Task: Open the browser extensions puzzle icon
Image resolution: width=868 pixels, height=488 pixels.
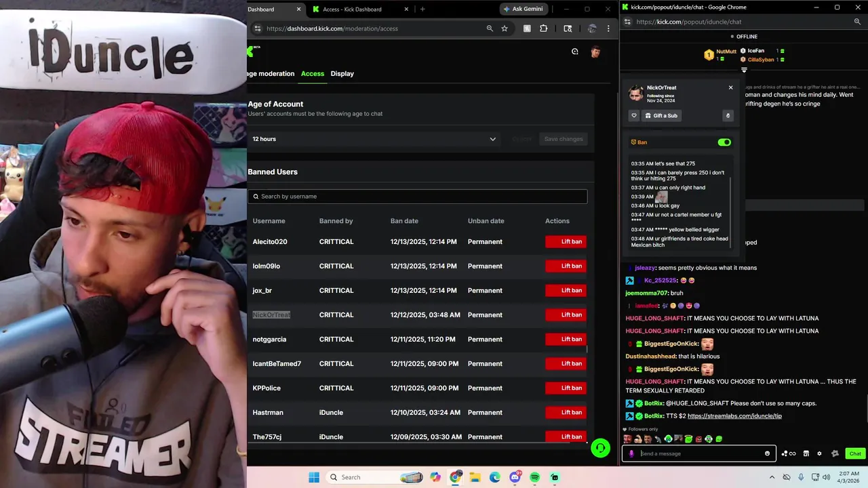Action: [x=544, y=28]
